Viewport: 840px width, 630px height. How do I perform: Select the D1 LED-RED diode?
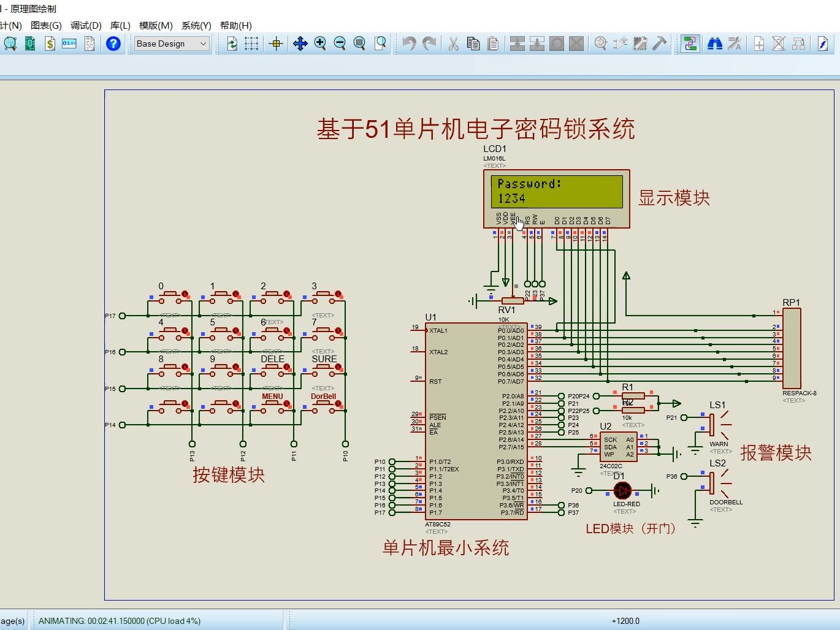622,490
